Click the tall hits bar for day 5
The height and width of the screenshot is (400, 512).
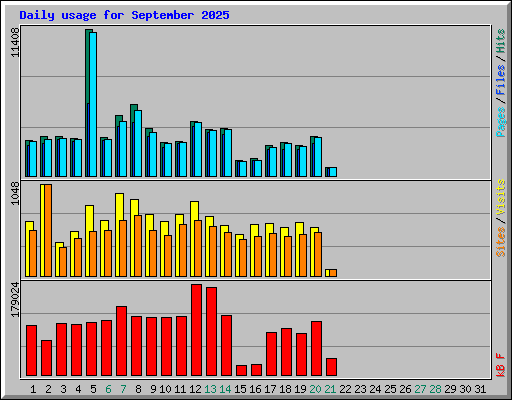pyautogui.click(x=88, y=67)
